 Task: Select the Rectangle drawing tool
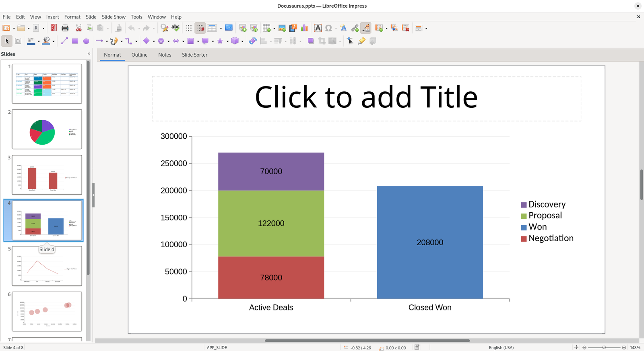[x=75, y=41]
